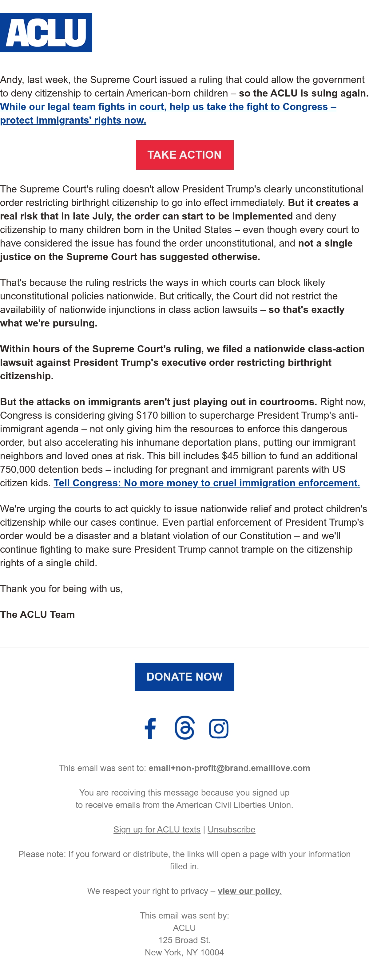
Task: Click the 'Please note: If you forward' notice
Action: tap(184, 860)
